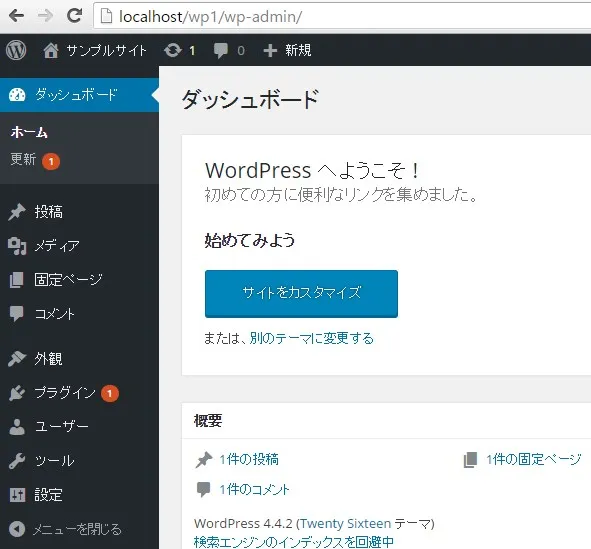Click the comment bubble icon in sidebar
Screen dimensions: 591x549
tap(16, 313)
